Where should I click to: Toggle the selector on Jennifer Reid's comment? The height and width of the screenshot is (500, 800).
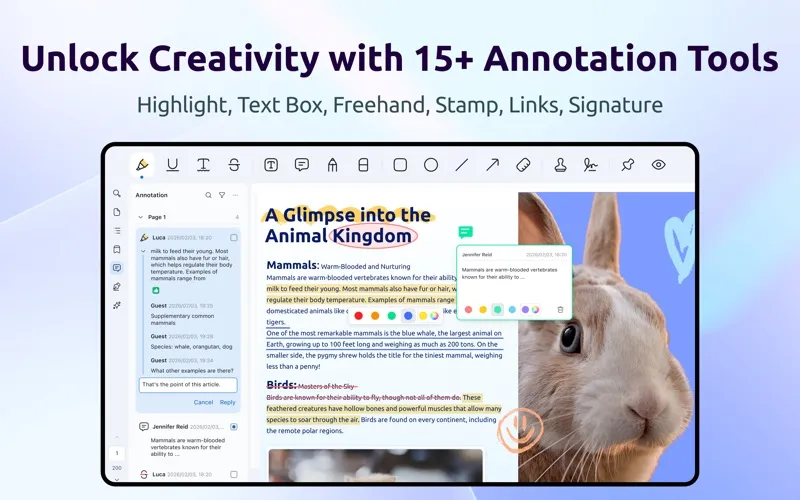234,427
